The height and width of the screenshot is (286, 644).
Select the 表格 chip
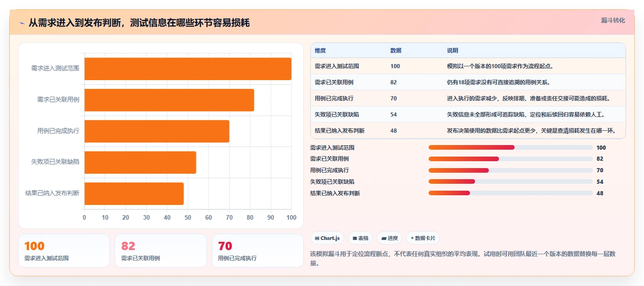tap(360, 238)
